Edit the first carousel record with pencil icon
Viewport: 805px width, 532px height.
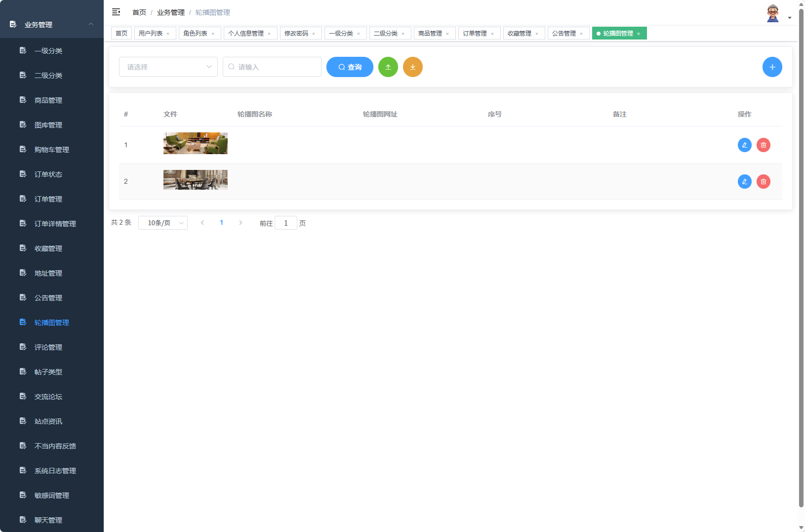click(744, 145)
